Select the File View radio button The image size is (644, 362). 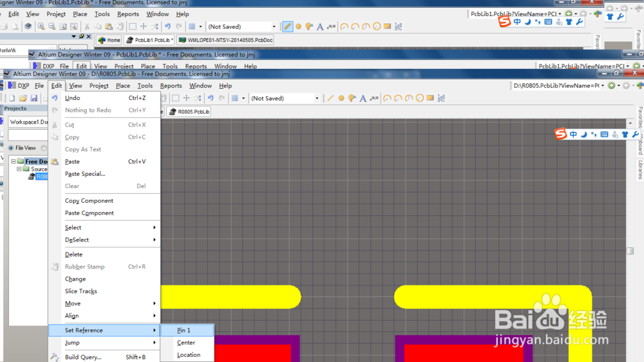tap(11, 148)
